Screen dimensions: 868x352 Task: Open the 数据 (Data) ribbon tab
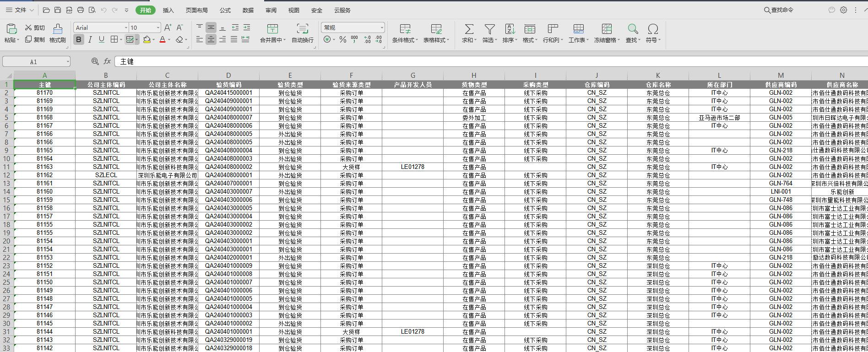[x=248, y=10]
